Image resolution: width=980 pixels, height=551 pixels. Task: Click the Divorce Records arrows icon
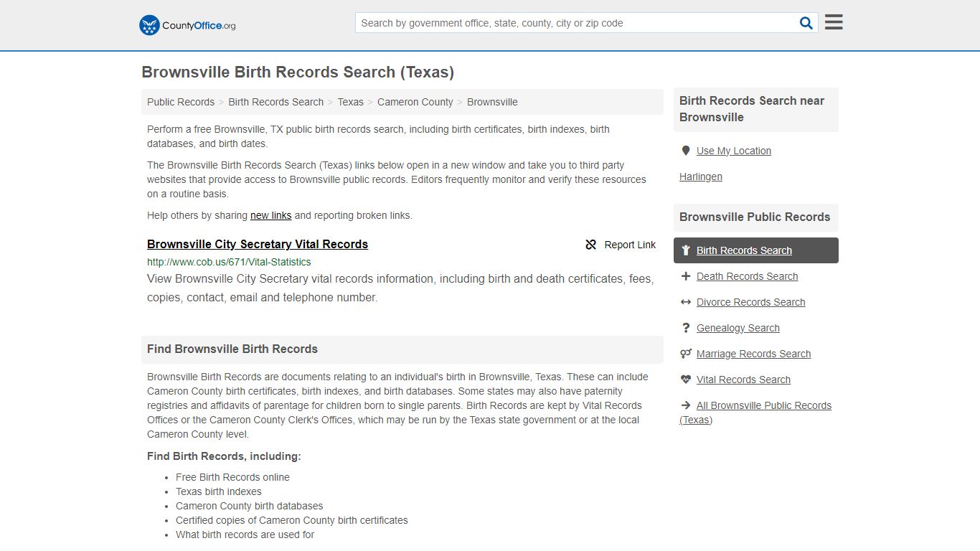(686, 302)
